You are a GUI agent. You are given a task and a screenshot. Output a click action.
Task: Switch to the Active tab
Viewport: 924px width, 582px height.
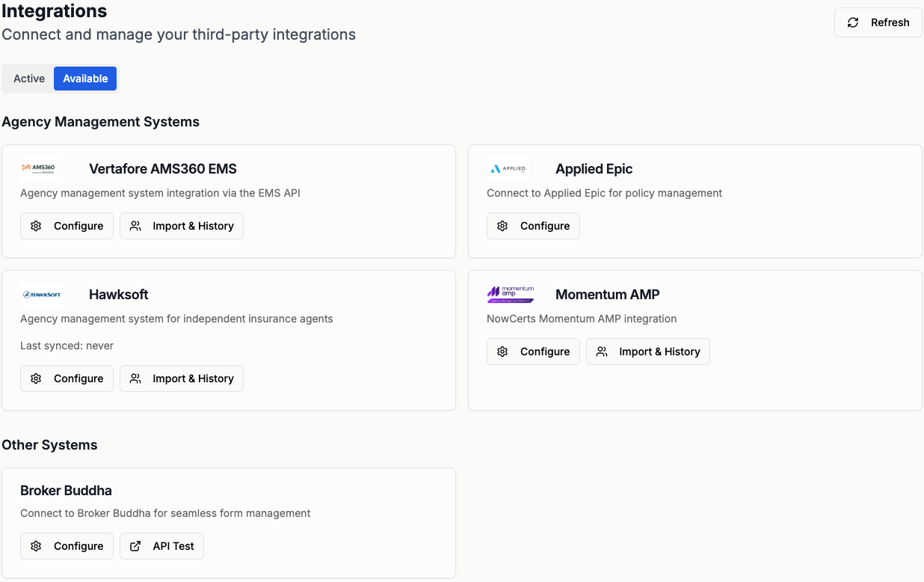click(x=29, y=79)
